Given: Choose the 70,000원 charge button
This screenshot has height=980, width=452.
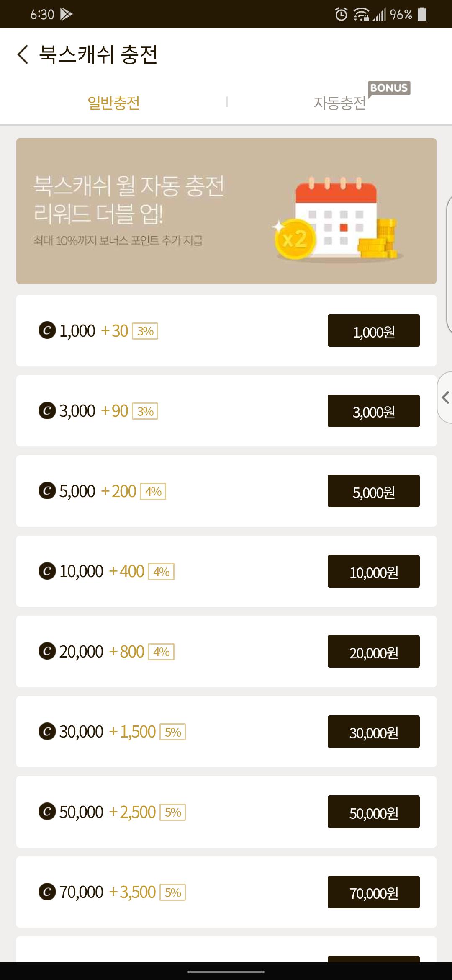Looking at the screenshot, I should pos(373,892).
